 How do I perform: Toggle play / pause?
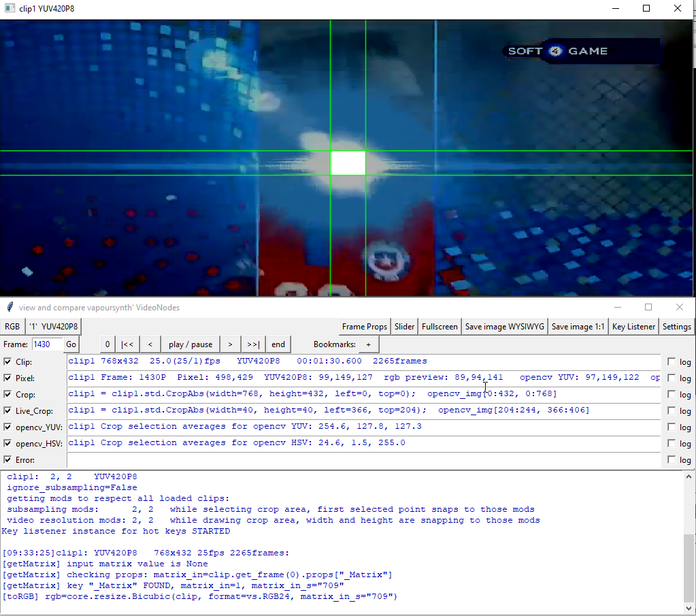(x=190, y=344)
